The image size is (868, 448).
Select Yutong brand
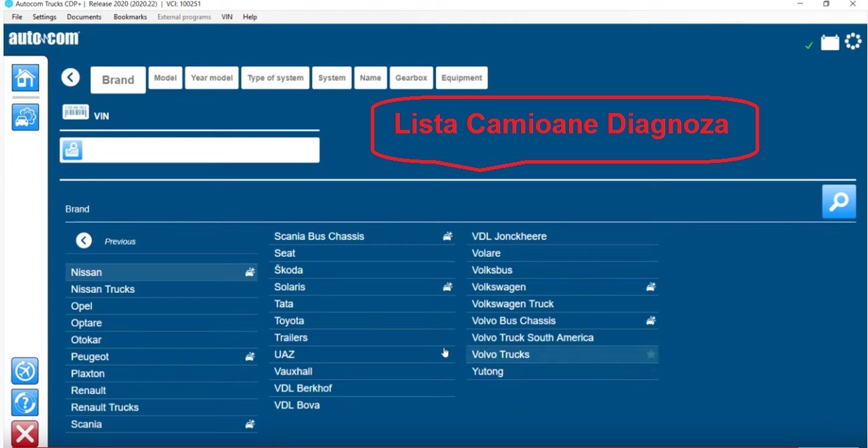563,371
